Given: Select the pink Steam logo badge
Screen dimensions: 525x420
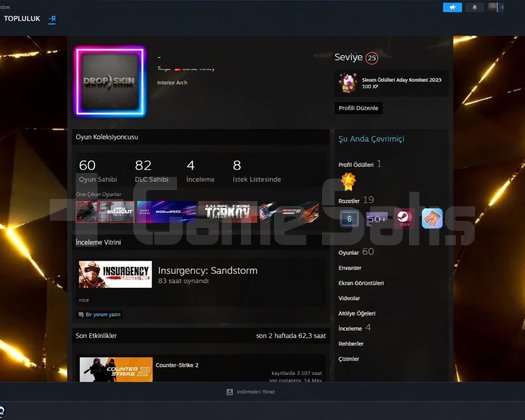Looking at the screenshot, I should click(x=404, y=218).
